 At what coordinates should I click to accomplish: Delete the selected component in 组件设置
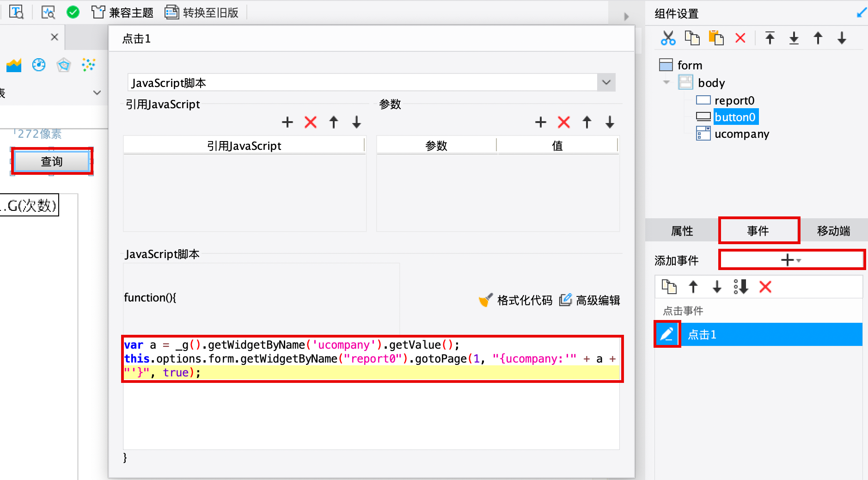point(740,38)
